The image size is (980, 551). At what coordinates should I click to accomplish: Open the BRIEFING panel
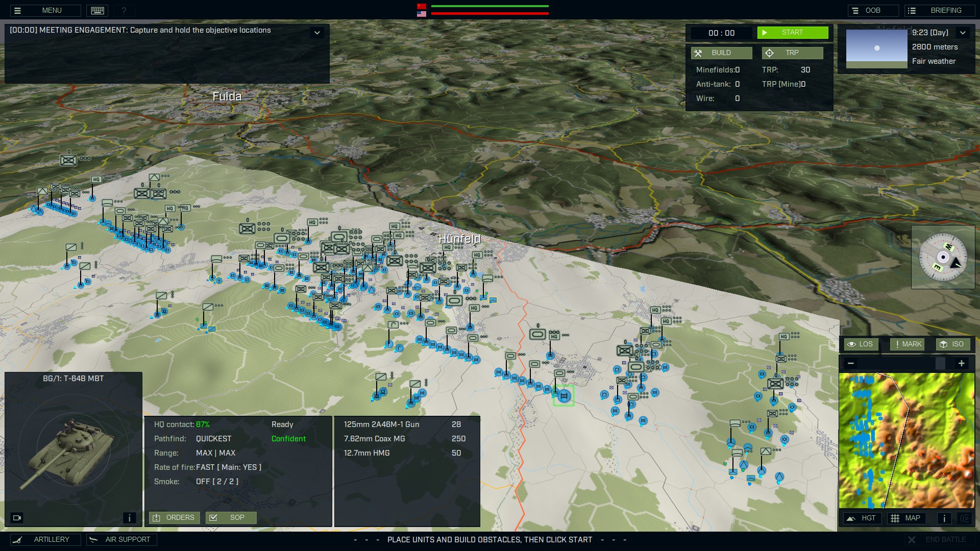tap(939, 10)
